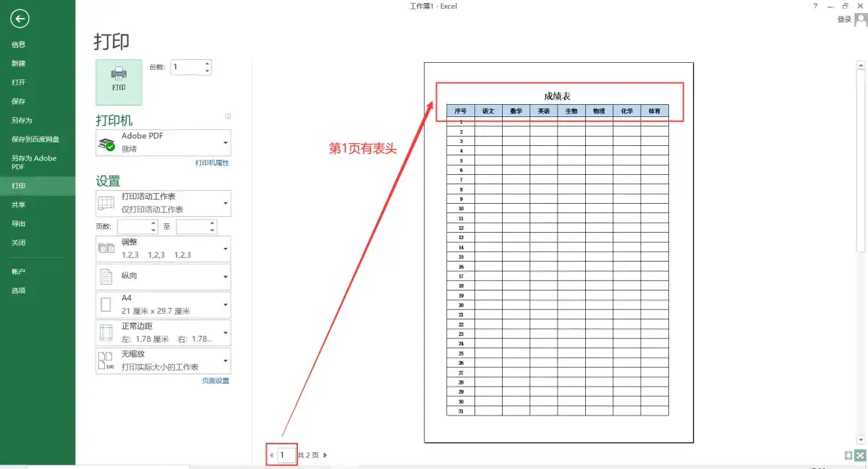Click the print active worksheets icon
The height and width of the screenshot is (469, 868).
click(x=106, y=203)
